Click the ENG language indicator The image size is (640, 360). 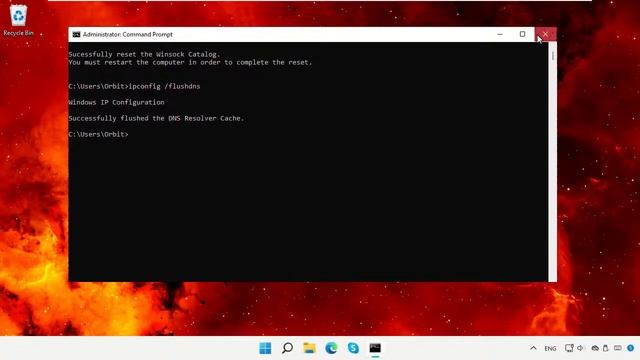tap(550, 349)
